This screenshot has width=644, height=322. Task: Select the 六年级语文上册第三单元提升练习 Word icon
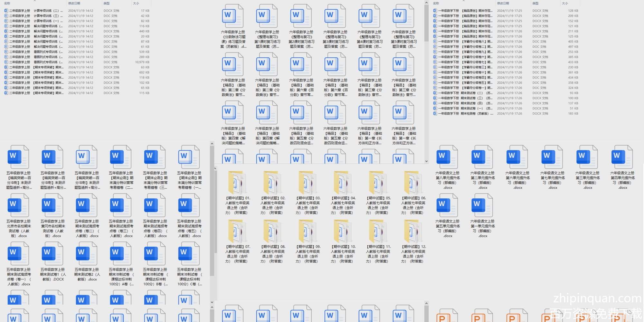[x=587, y=157]
